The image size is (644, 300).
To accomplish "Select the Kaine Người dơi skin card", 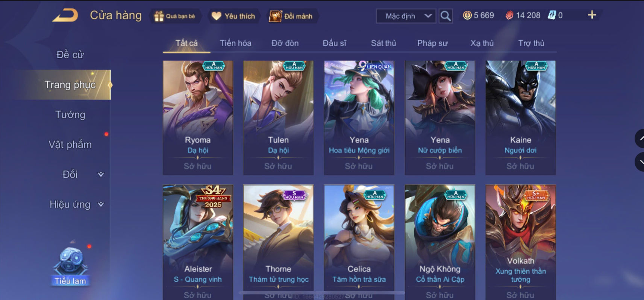I will tap(520, 117).
